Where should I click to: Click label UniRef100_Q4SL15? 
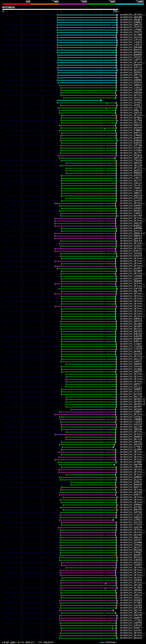click(x=131, y=359)
